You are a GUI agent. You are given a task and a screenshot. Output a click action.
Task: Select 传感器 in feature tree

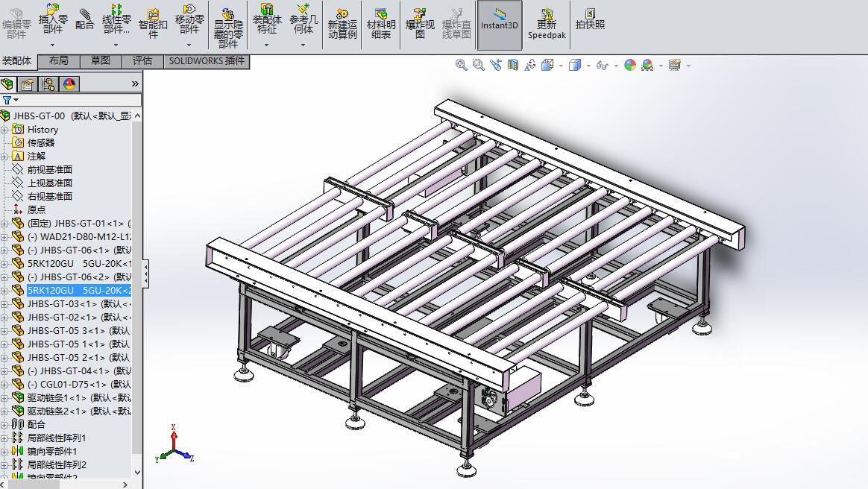pyautogui.click(x=41, y=142)
